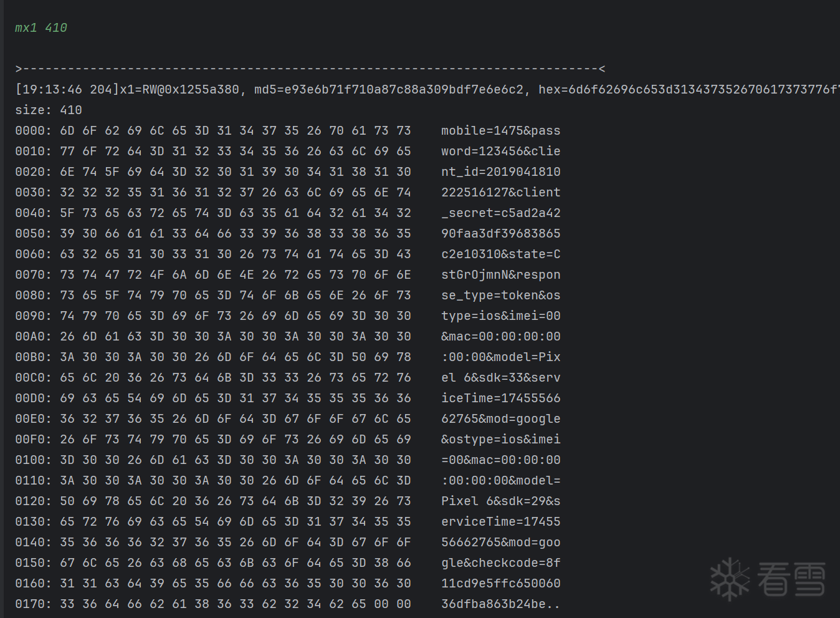Click the ASCII text "gle&checkcode=8f"
The height and width of the screenshot is (618, 840).
coord(501,562)
